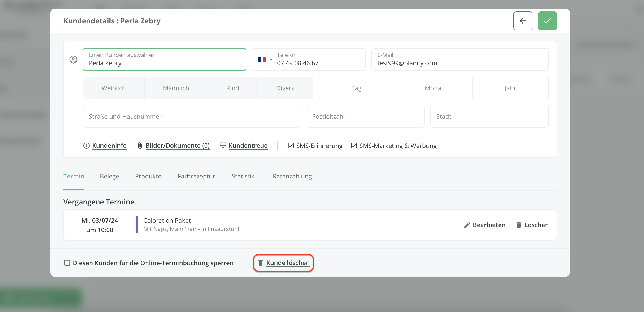The width and height of the screenshot is (644, 312).
Task: Toggle SMS-Marketing & Werbung checkbox
Action: (x=353, y=146)
